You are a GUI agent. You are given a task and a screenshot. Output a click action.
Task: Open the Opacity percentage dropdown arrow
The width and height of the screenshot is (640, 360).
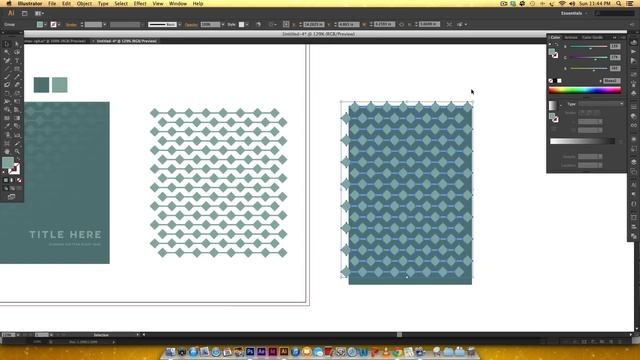pyautogui.click(x=223, y=24)
